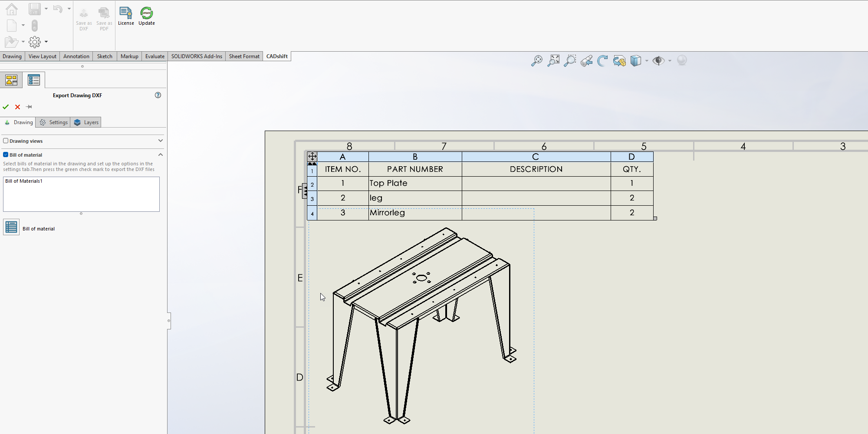The height and width of the screenshot is (434, 868).
Task: Expand the Drawing views section
Action: pos(161,141)
